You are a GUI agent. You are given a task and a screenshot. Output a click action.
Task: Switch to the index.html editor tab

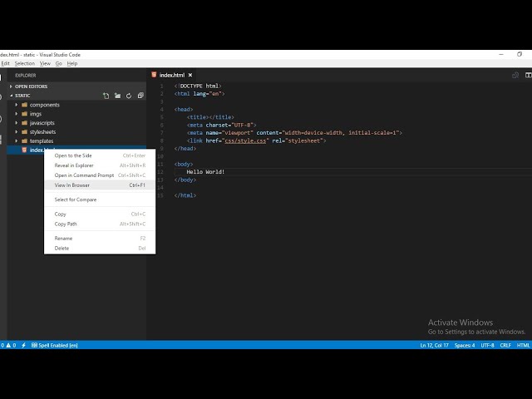click(x=172, y=75)
